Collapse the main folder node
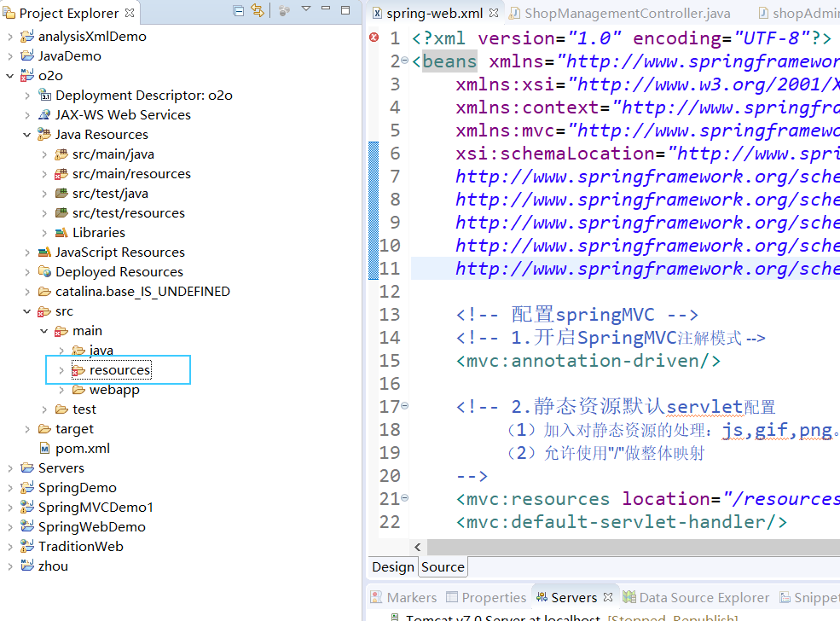The image size is (840, 621). [44, 331]
